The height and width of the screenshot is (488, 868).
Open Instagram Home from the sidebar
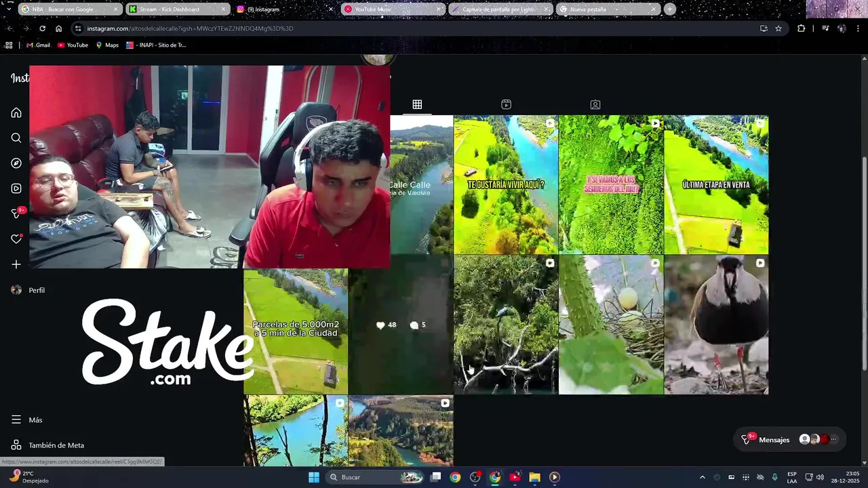pyautogui.click(x=16, y=113)
